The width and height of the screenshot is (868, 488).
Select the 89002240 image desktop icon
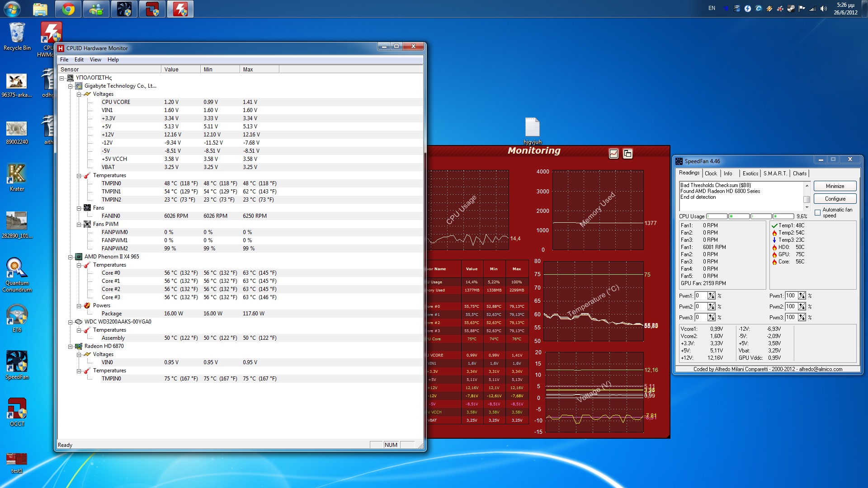17,132
